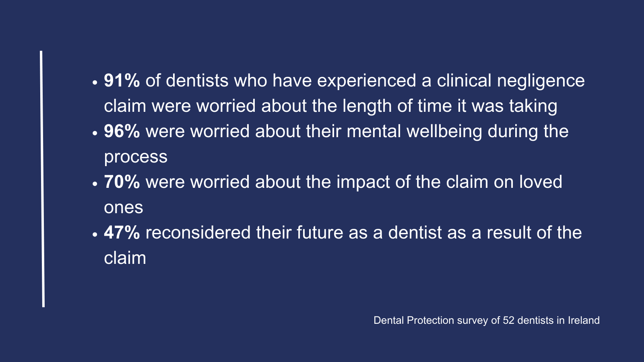Click the '52 dentists' text in footnote
Image resolution: width=644 pixels, height=362 pixels.
pos(528,320)
